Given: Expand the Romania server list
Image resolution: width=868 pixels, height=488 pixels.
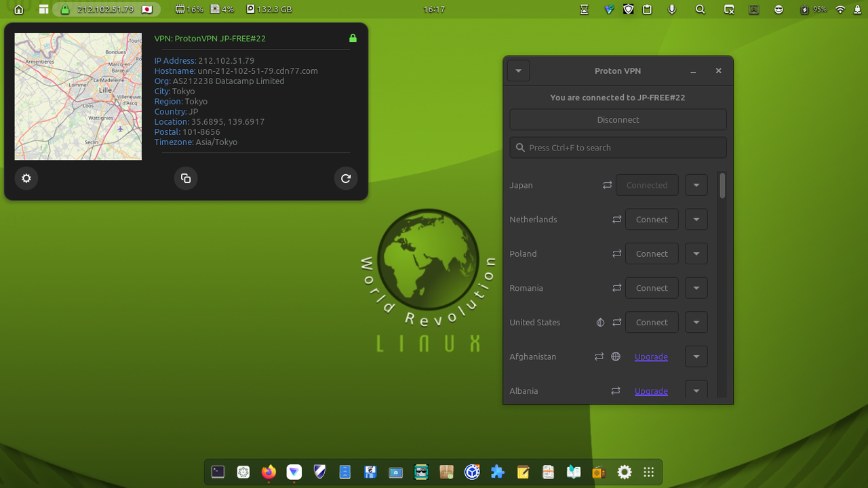Looking at the screenshot, I should [696, 288].
